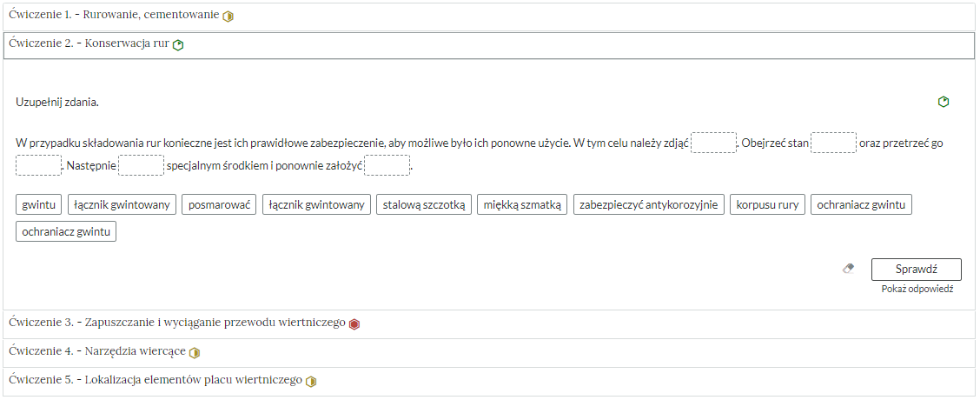Click red hexagon icon next to Ćwiczenie 3
The image size is (980, 400).
(x=354, y=324)
